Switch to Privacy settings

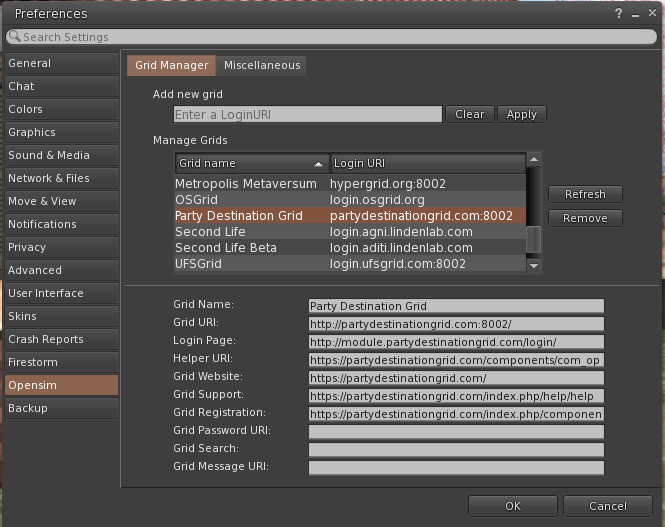[62, 247]
